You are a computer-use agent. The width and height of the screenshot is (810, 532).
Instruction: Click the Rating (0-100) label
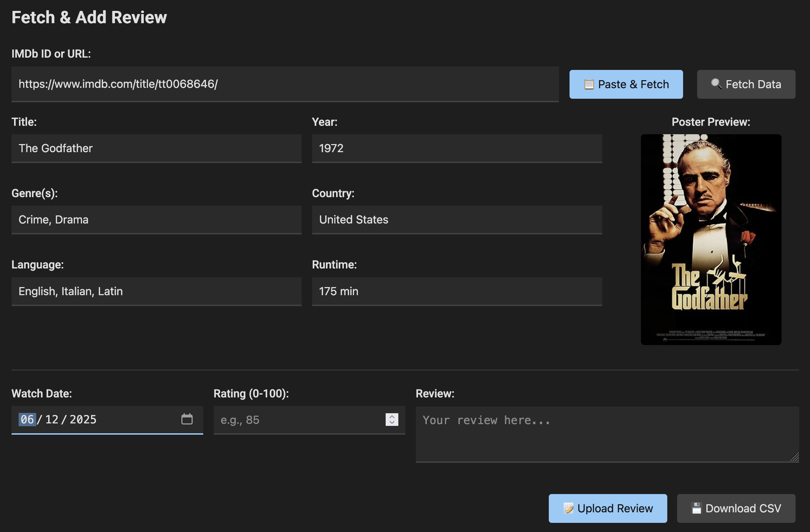[251, 394]
